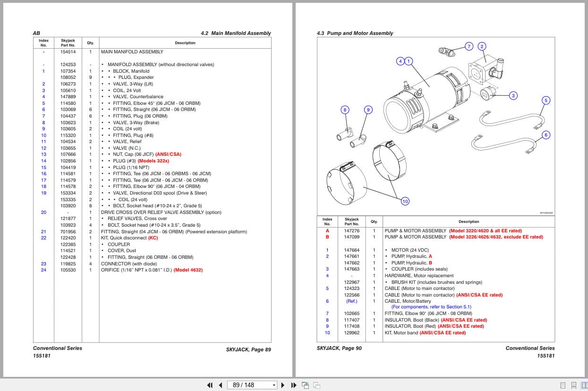
Task: Click part number 107354
Action: (x=68, y=71)
